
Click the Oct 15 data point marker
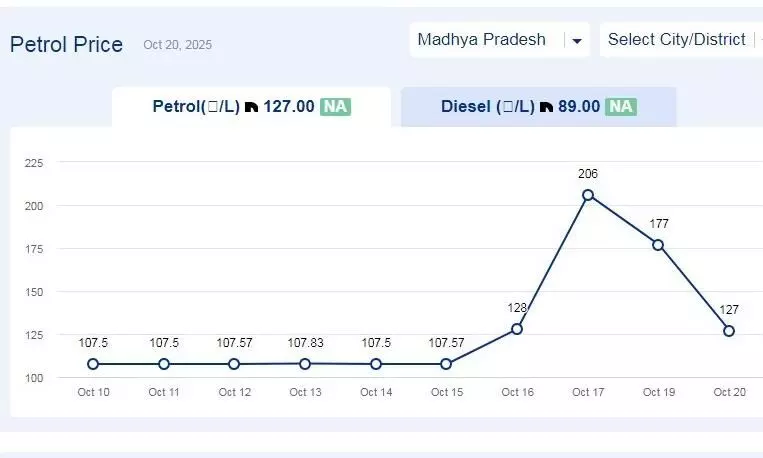[x=446, y=364]
